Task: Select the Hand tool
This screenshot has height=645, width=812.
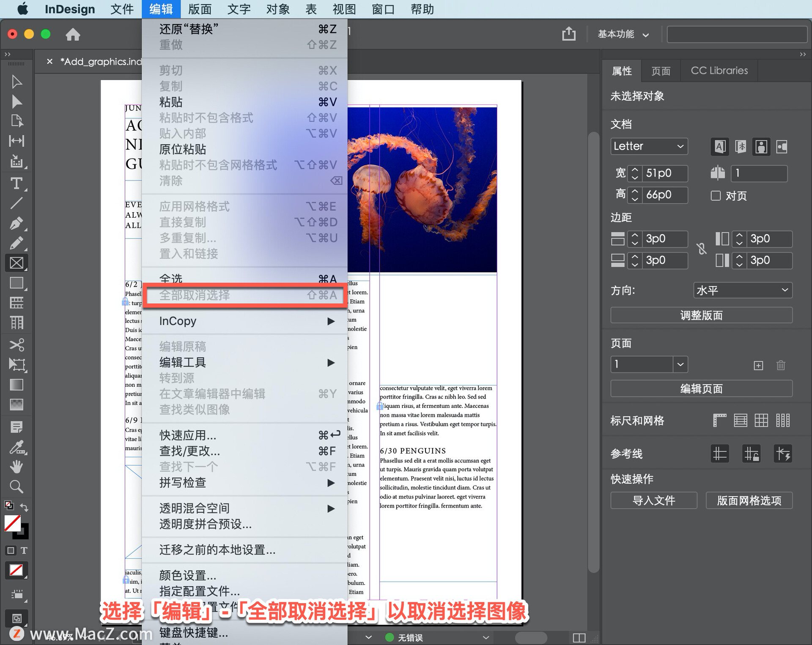Action: tap(16, 467)
